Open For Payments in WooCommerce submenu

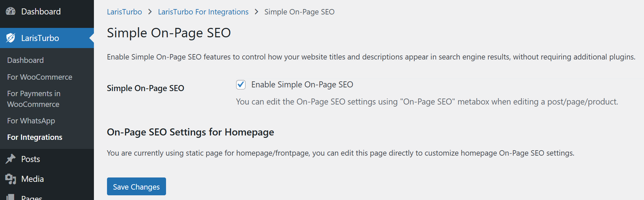pos(34,99)
